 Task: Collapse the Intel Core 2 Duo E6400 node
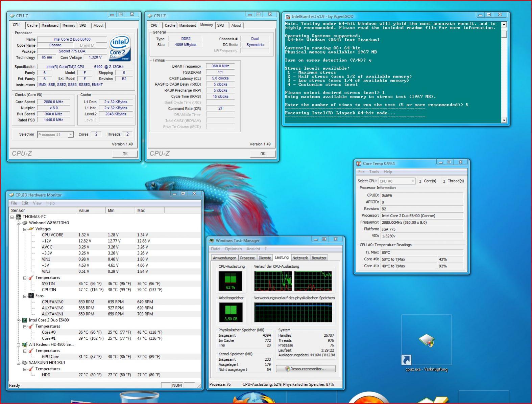pyautogui.click(x=19, y=320)
